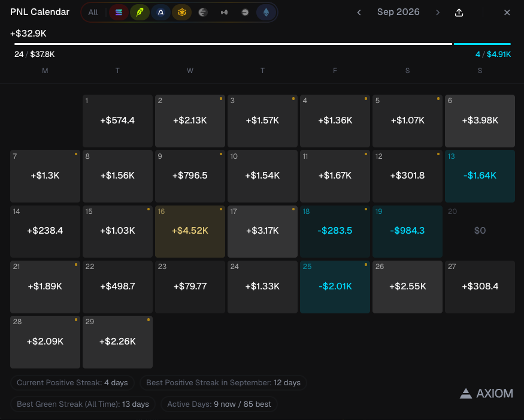Toggle the yellow BNB chain filter
The height and width of the screenshot is (420, 524).
[x=182, y=13]
